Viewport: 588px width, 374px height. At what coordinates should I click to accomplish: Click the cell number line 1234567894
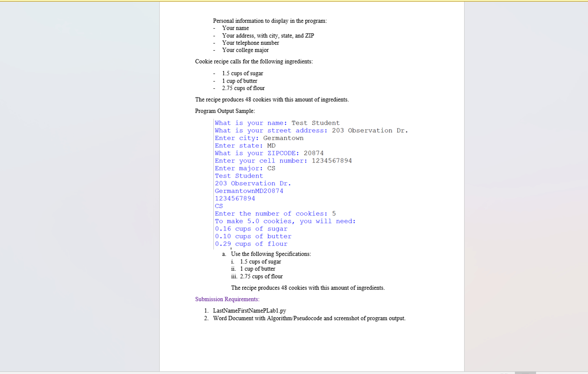pyautogui.click(x=283, y=161)
